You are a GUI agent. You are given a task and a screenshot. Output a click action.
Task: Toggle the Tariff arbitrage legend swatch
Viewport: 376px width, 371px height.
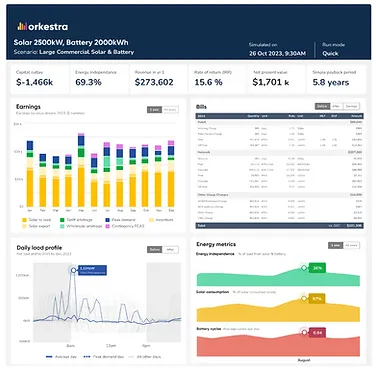[x=62, y=220]
